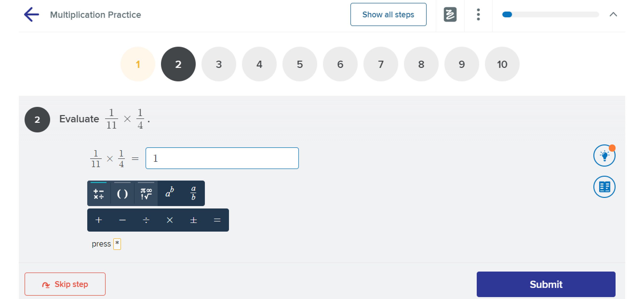Screen dimensions: 644x299
Task: Jump to question 5 circle
Action: click(300, 64)
